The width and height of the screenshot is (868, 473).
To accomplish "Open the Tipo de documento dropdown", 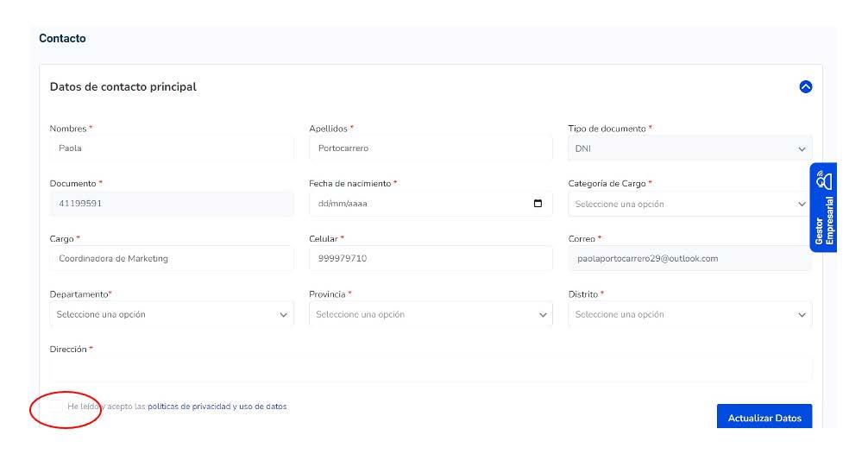I will pos(689,148).
